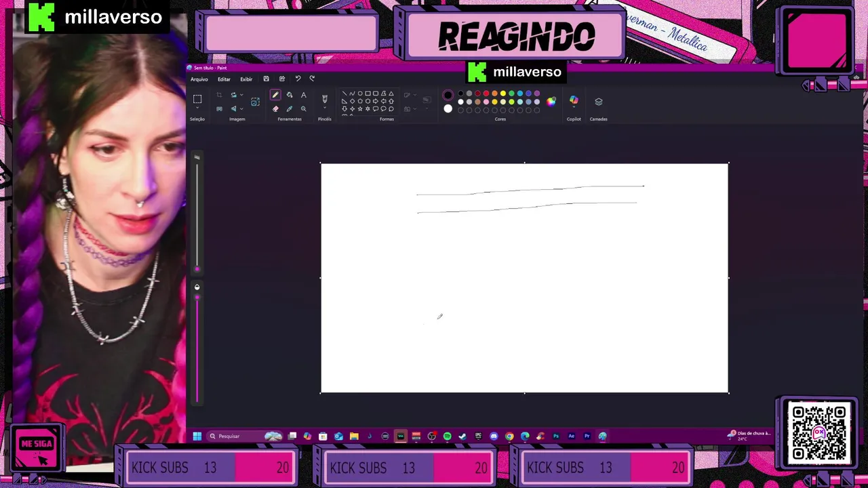868x488 pixels.
Task: Select the Triangle shape
Action: 391,94
